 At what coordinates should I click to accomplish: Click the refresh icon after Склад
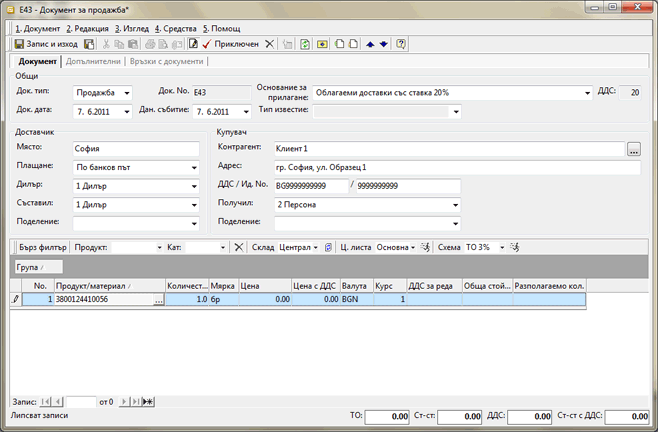pos(328,248)
